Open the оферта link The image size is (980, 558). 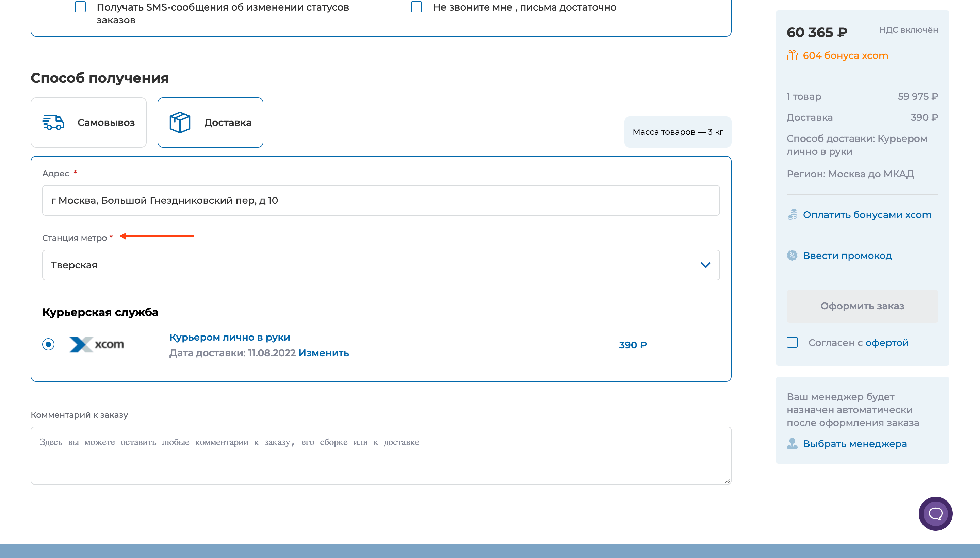(887, 343)
